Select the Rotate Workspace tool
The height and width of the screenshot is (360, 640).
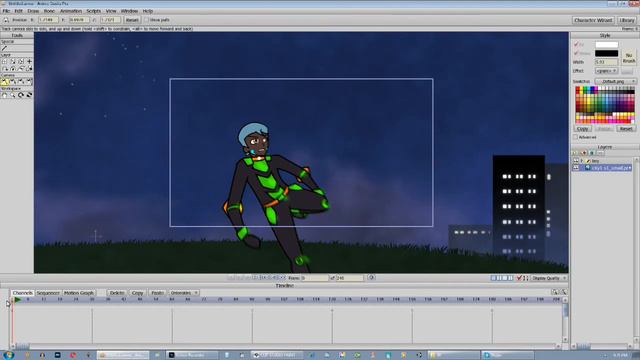click(21, 95)
